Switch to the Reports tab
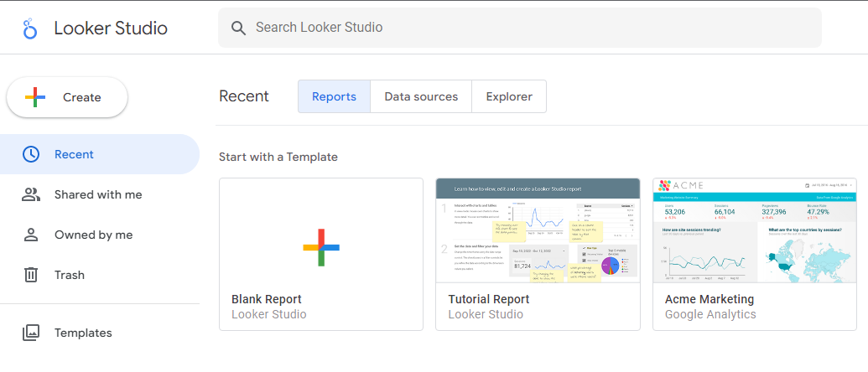The image size is (868, 372). (x=334, y=96)
